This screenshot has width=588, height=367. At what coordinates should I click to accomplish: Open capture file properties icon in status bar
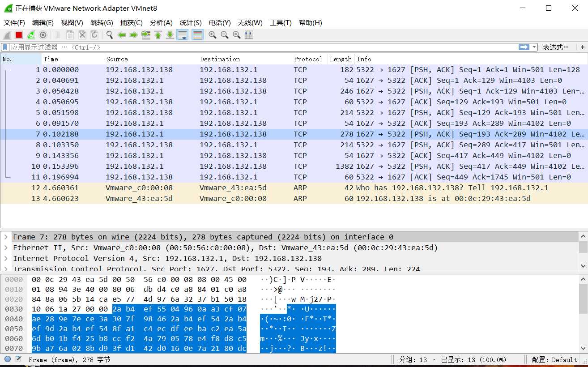tap(18, 359)
